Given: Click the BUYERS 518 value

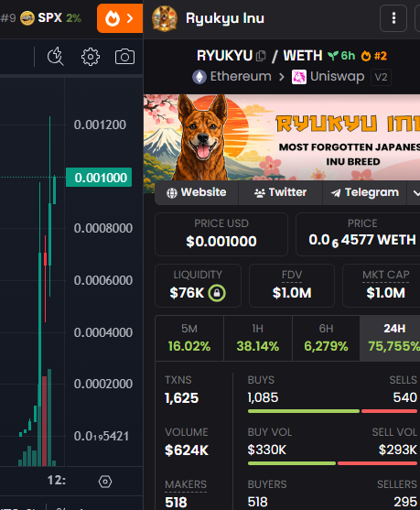Looking at the screenshot, I should [x=257, y=502].
